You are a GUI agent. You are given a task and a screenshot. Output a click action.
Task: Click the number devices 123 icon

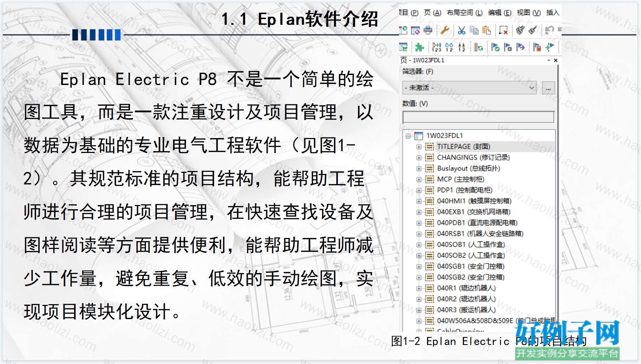coord(437,47)
